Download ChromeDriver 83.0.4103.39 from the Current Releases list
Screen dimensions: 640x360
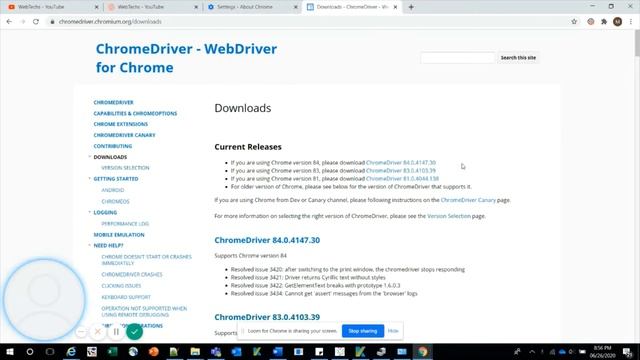(x=401, y=171)
